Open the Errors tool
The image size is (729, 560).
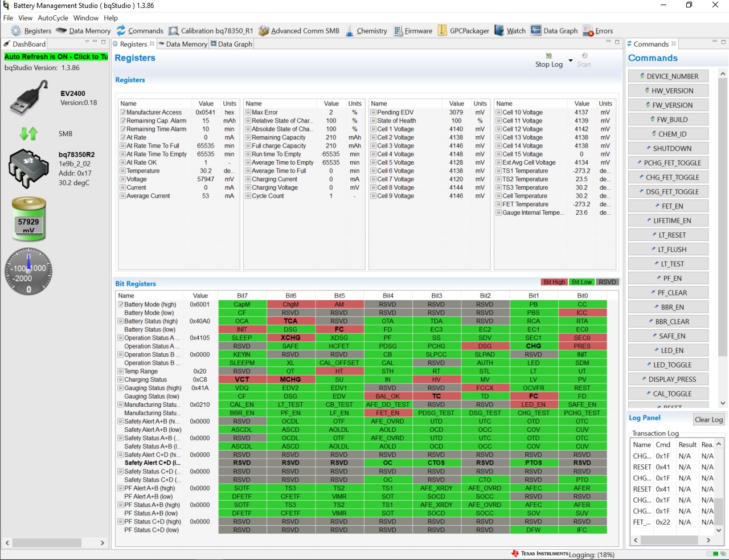click(x=598, y=31)
